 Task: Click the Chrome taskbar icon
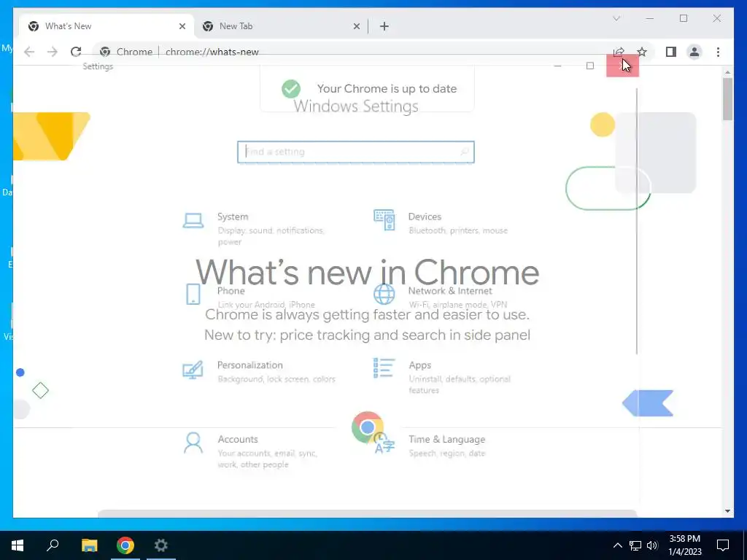pos(125,545)
